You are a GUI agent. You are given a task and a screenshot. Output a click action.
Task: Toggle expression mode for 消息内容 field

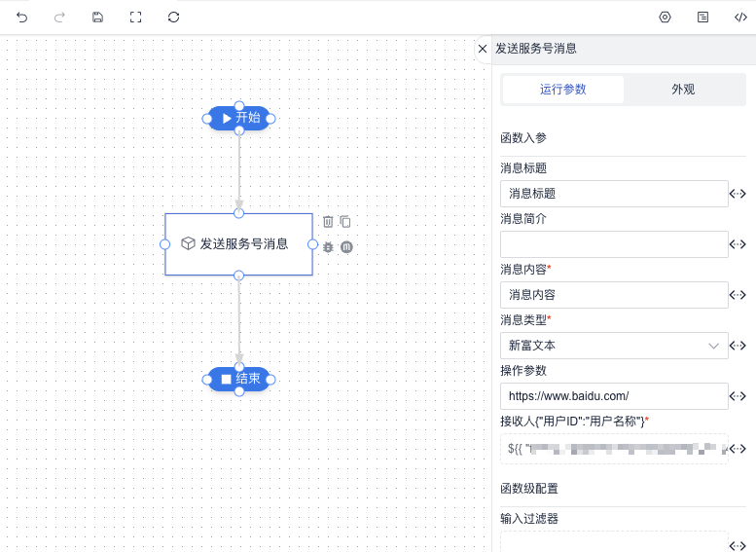pyautogui.click(x=738, y=295)
